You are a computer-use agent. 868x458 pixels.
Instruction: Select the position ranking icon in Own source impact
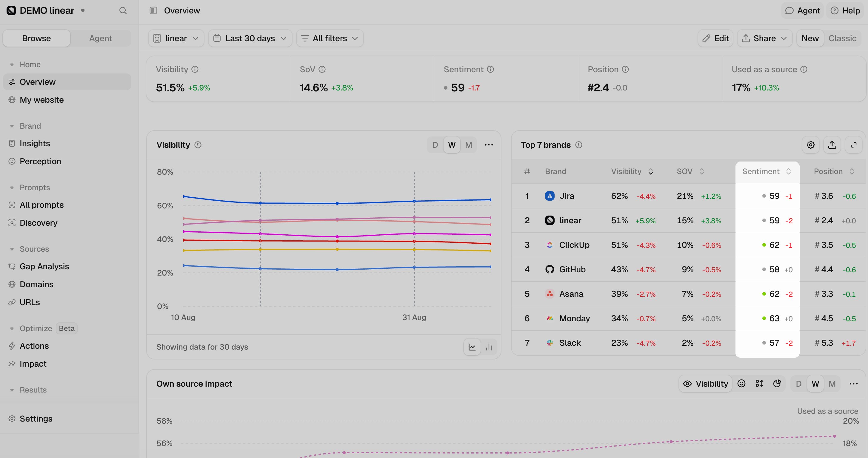[759, 384]
